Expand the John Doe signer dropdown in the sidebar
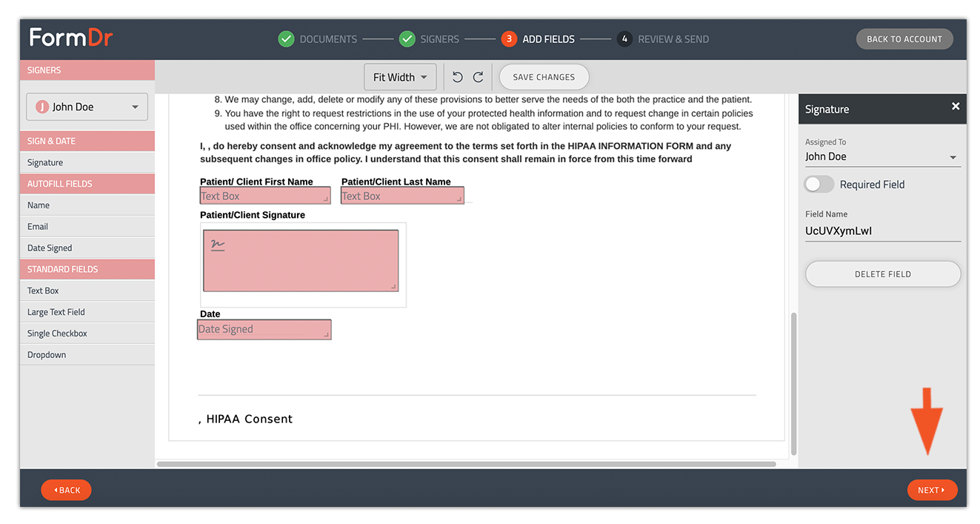Screen dimensions: 980x524 [x=136, y=106]
